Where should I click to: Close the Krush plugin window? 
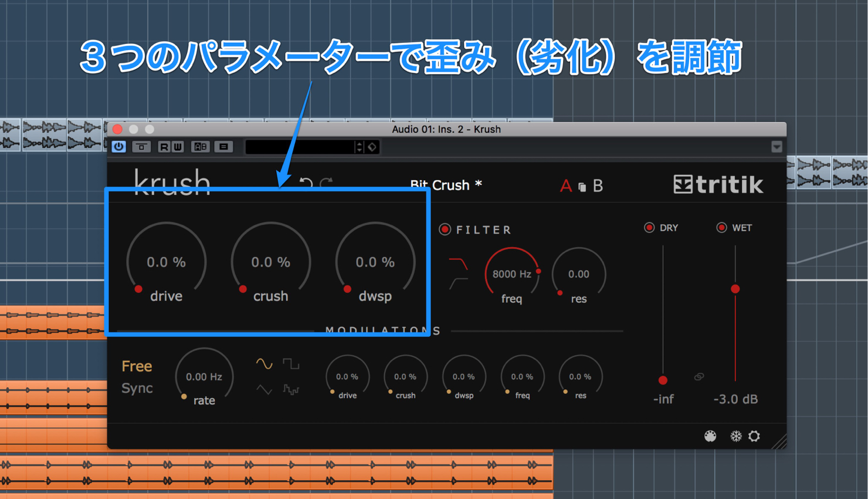click(x=117, y=129)
